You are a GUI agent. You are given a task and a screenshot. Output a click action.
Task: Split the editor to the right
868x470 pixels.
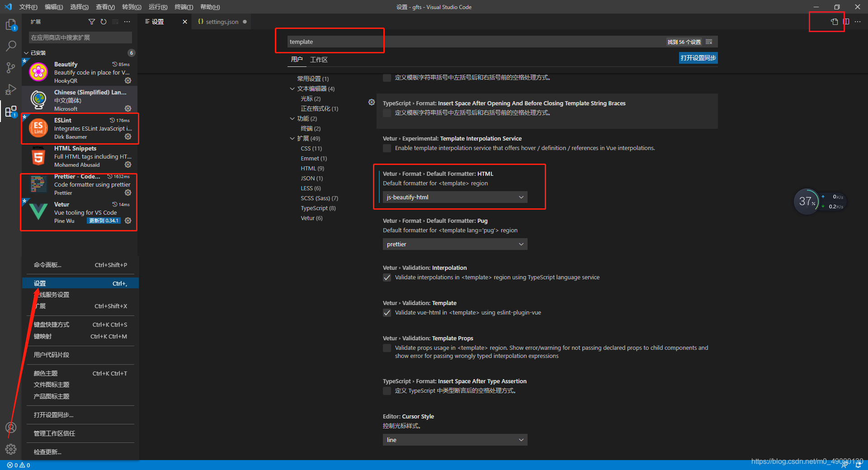click(x=846, y=22)
